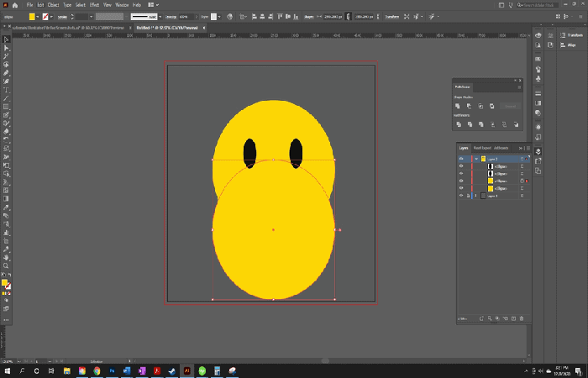The width and height of the screenshot is (588, 378).
Task: Select the Line Segment tool
Action: [x=6, y=98]
